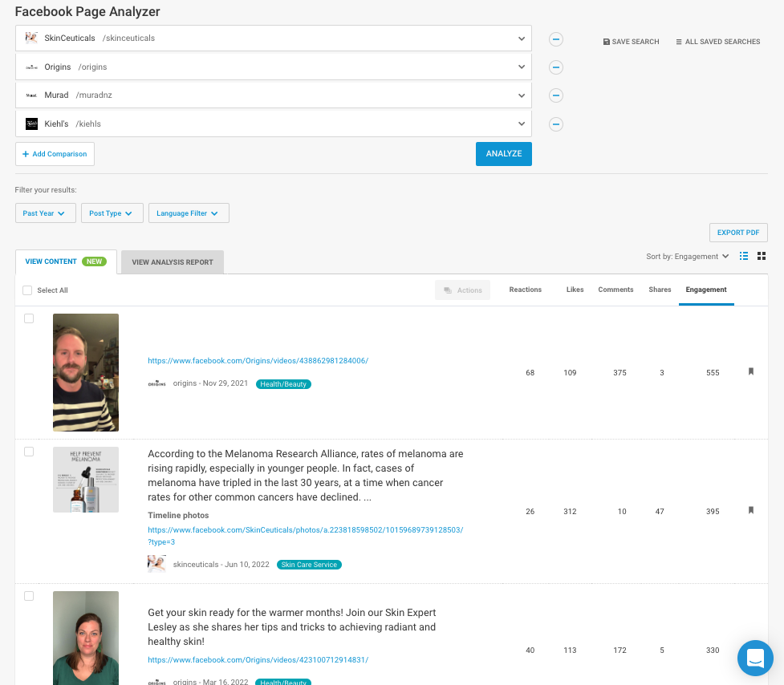Open the melanoma post thumbnail image
784x685 pixels.
pyautogui.click(x=86, y=480)
